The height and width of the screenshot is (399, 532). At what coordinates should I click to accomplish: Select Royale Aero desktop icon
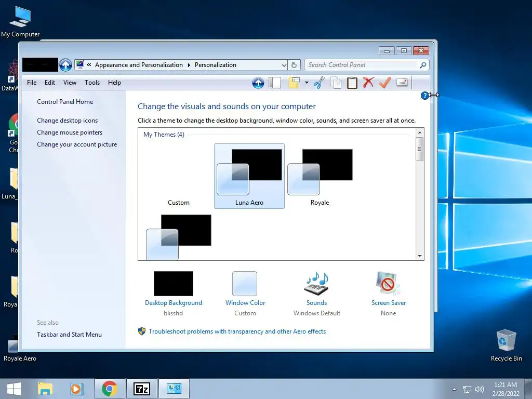(x=20, y=349)
